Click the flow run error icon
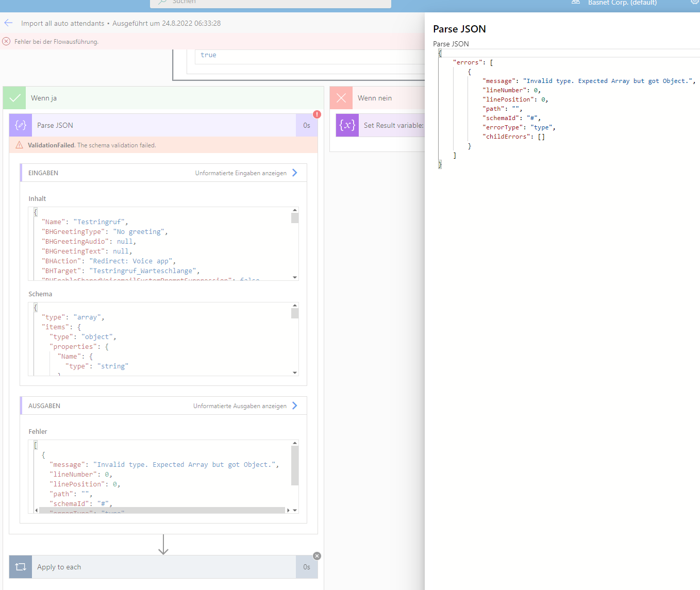Image resolution: width=700 pixels, height=590 pixels. point(6,41)
